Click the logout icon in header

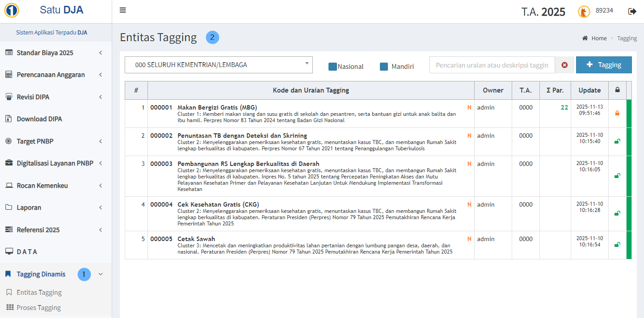pos(632,11)
